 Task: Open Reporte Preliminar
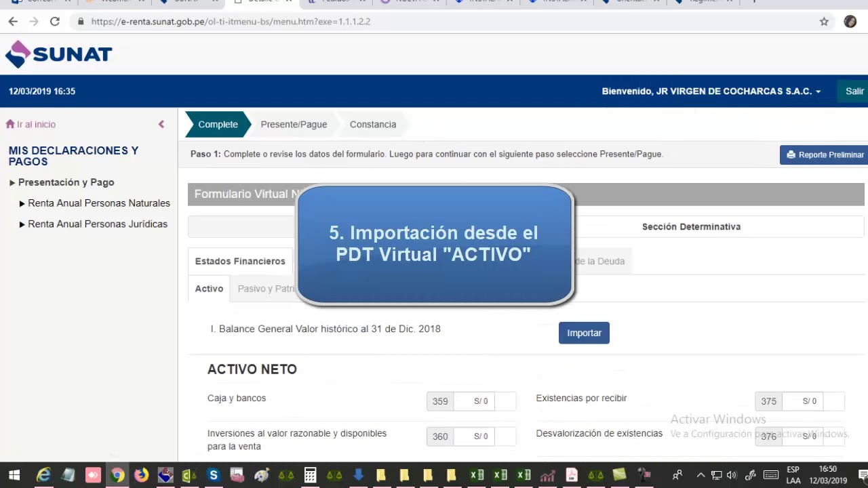pos(825,155)
